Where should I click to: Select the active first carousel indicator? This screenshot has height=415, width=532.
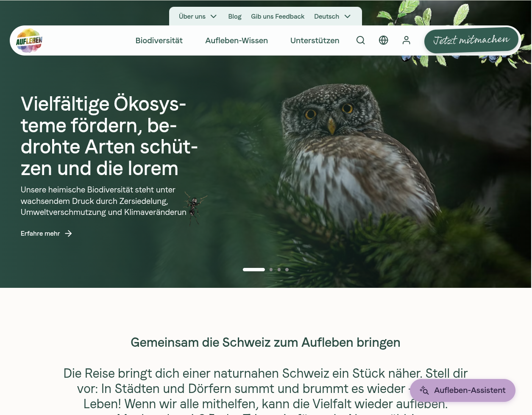[254, 270]
